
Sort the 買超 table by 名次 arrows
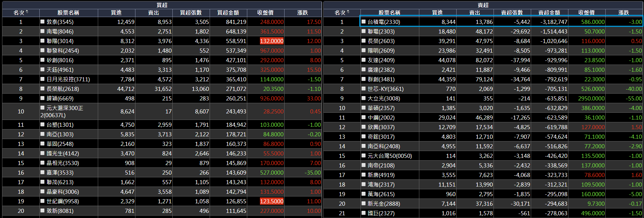(x=27, y=12)
